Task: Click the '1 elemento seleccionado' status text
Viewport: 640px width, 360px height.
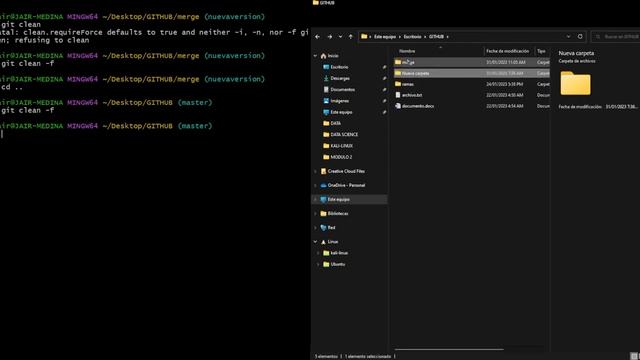Action: (368, 356)
